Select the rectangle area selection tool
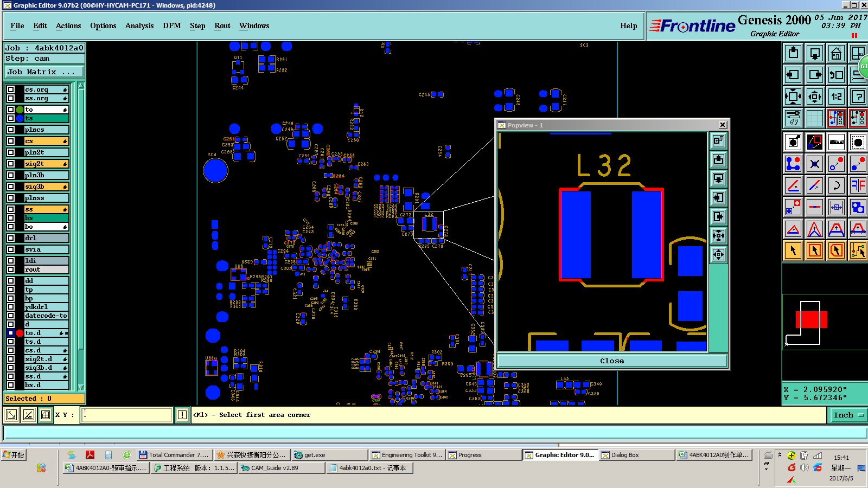The height and width of the screenshot is (488, 868). tap(815, 251)
